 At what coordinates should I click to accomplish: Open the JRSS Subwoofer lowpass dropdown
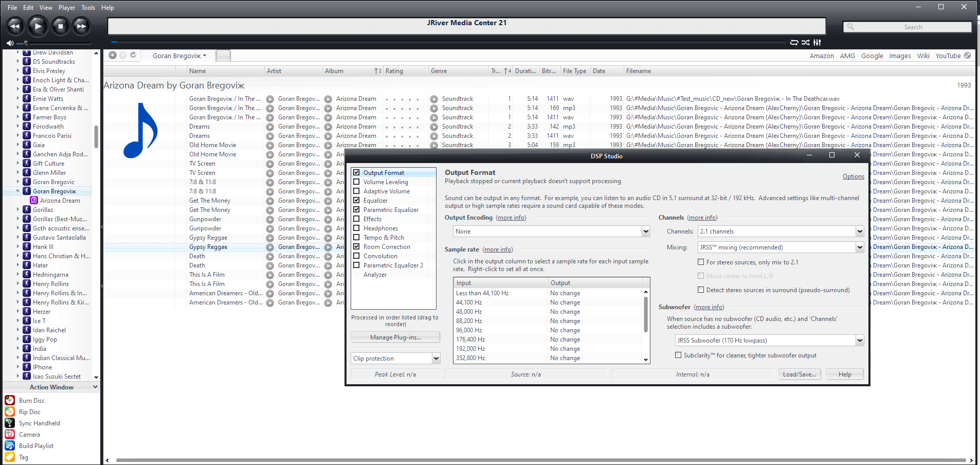[x=769, y=341]
